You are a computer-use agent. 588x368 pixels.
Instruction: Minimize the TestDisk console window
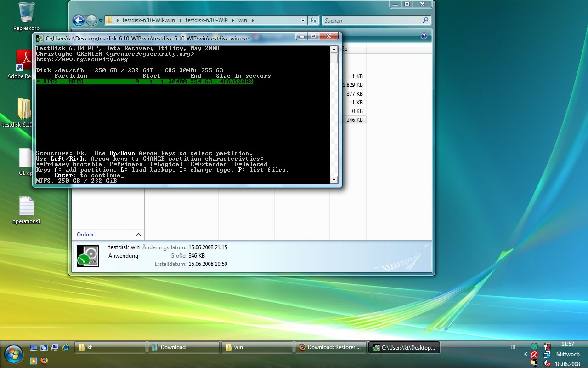(302, 36)
